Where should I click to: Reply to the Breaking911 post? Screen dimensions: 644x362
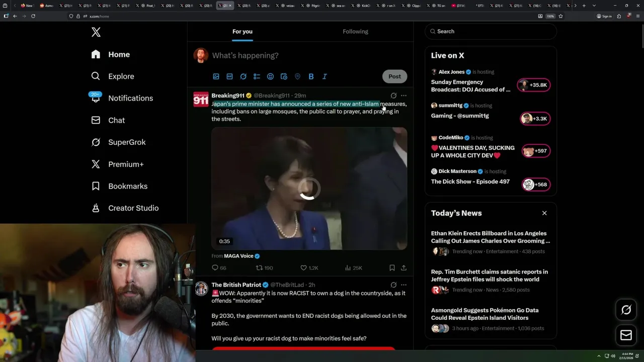[219, 268]
